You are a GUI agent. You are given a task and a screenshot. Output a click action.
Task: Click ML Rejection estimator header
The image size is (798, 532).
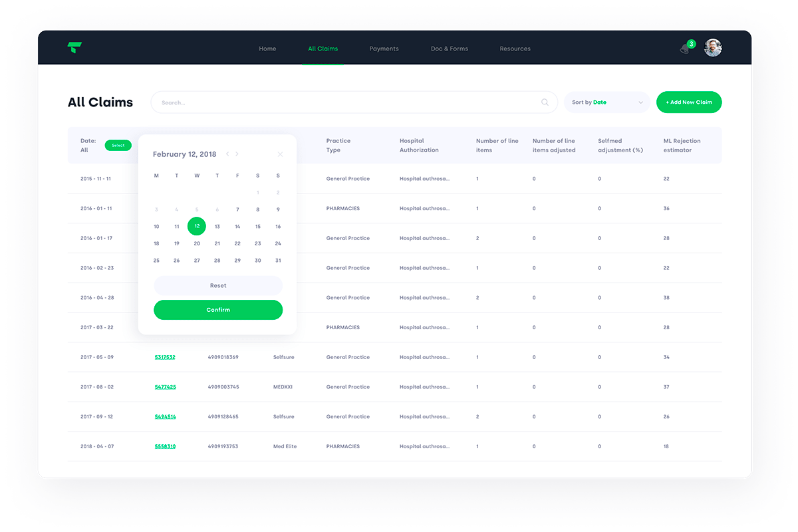tap(682, 146)
